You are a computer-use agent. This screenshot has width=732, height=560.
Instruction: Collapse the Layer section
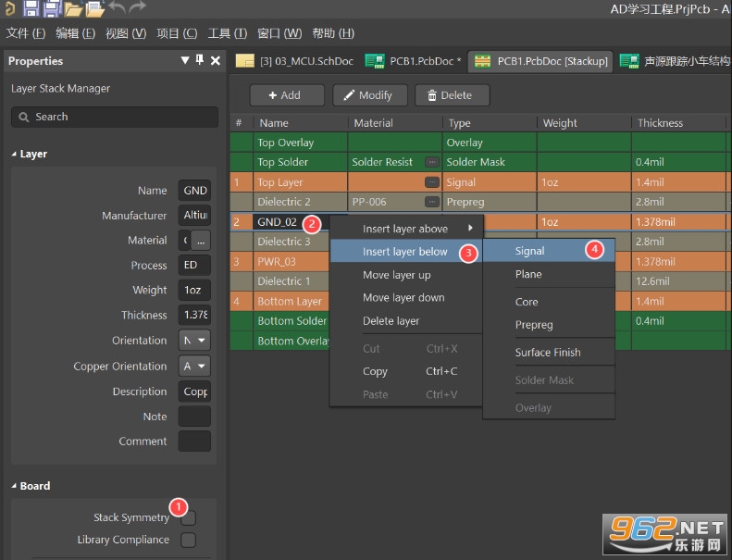tap(14, 154)
